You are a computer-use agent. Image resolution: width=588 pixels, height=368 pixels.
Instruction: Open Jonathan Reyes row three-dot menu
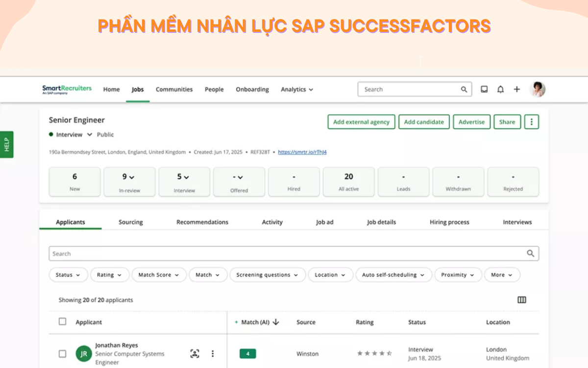tap(213, 353)
